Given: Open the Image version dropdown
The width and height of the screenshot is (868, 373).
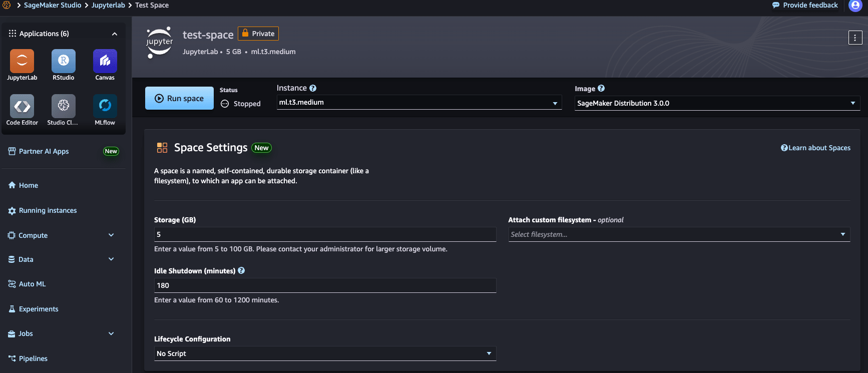Looking at the screenshot, I should pos(717,103).
